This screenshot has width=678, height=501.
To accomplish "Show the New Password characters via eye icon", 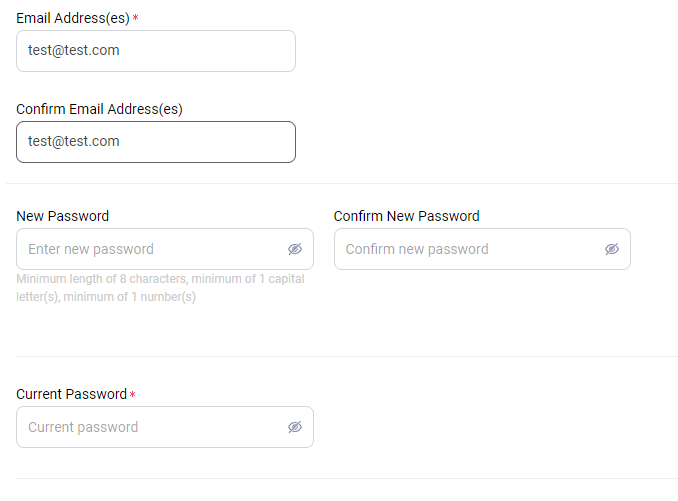I will click(295, 249).
